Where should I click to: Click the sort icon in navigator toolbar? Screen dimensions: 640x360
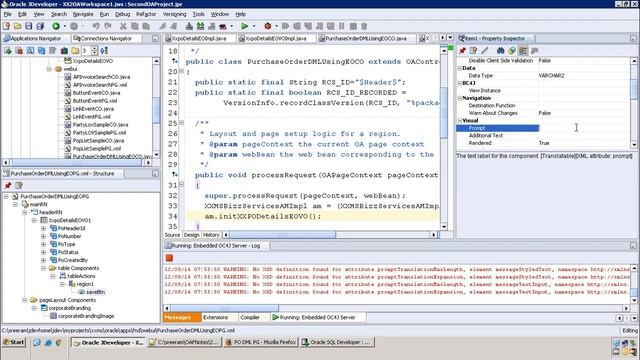104,51
